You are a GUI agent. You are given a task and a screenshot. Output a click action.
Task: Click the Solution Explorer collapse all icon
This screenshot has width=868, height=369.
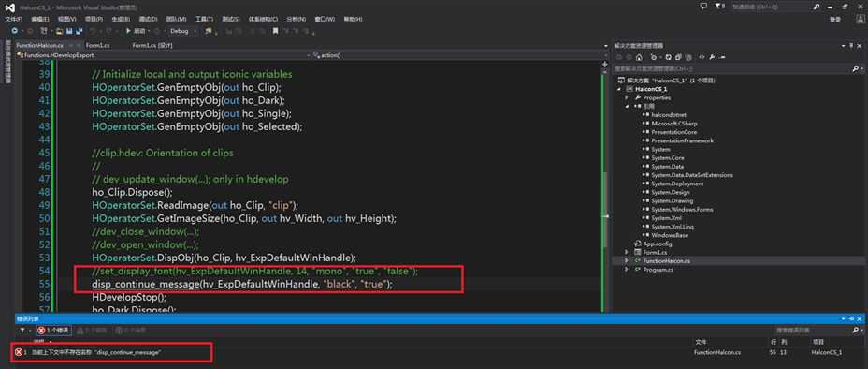coord(677,58)
